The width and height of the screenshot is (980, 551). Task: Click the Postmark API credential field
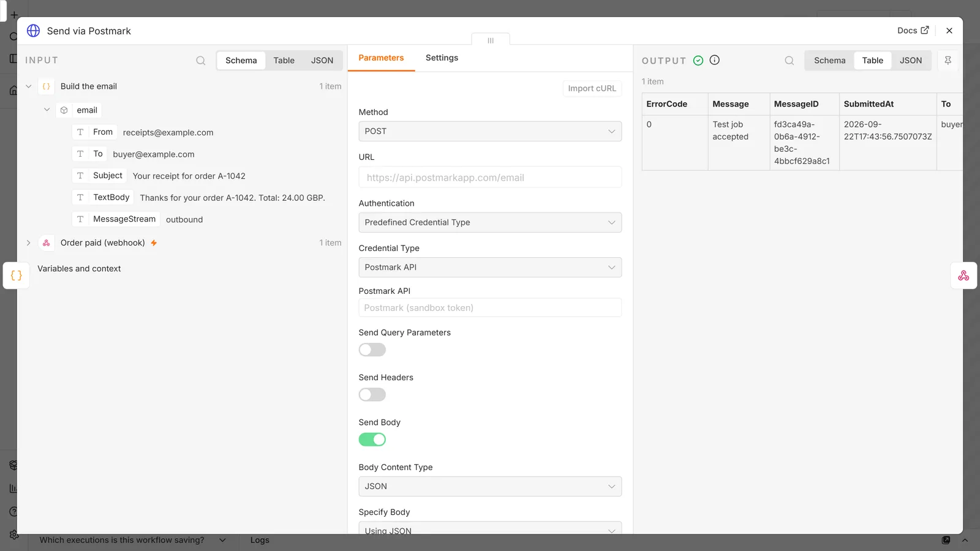click(490, 308)
